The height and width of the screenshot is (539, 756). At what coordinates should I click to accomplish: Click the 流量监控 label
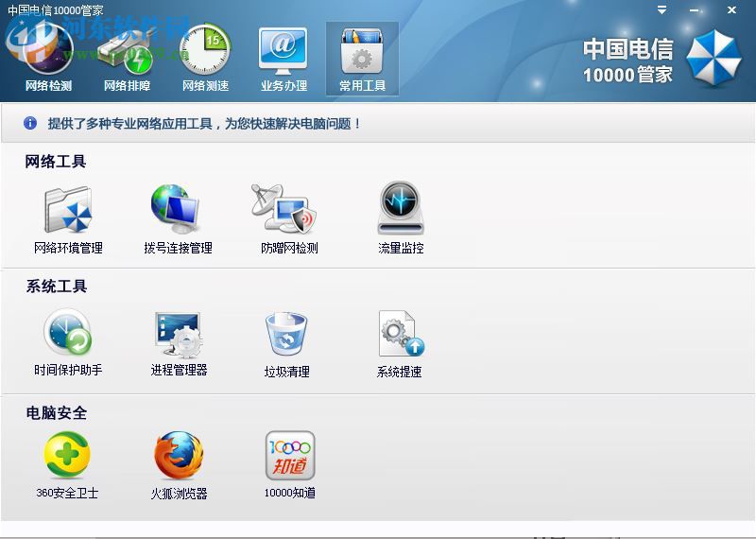(401, 248)
